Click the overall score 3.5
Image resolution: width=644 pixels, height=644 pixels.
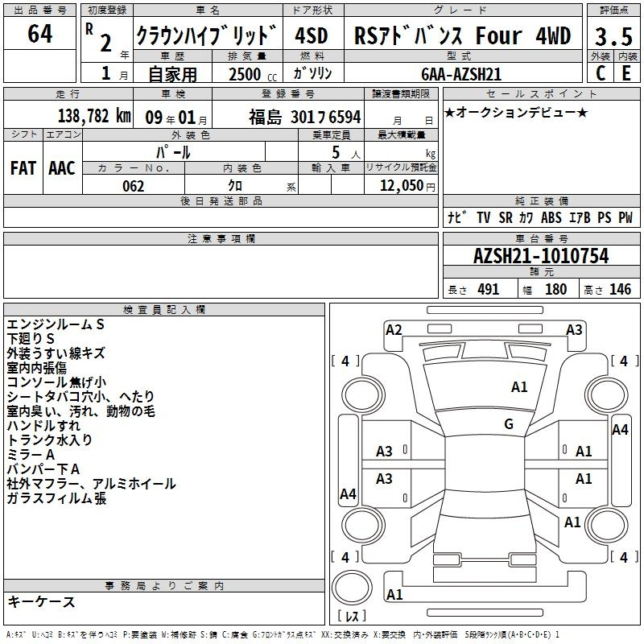click(x=612, y=36)
